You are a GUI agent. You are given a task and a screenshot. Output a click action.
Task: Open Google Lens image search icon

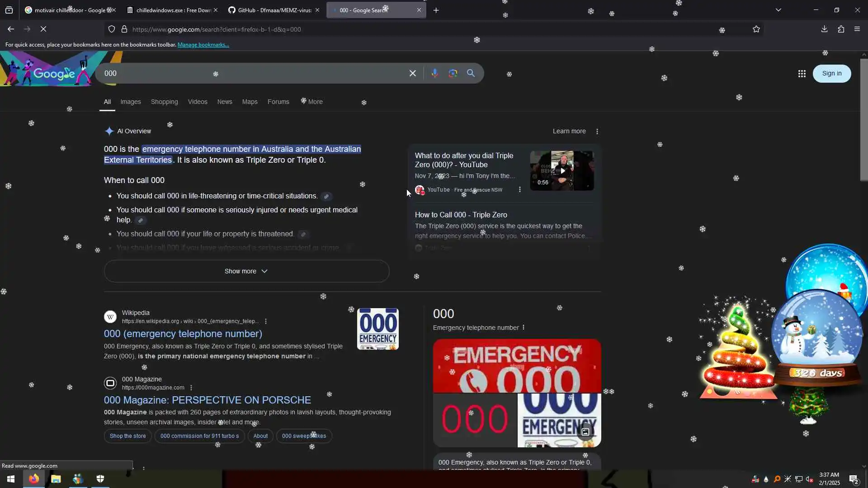(453, 73)
